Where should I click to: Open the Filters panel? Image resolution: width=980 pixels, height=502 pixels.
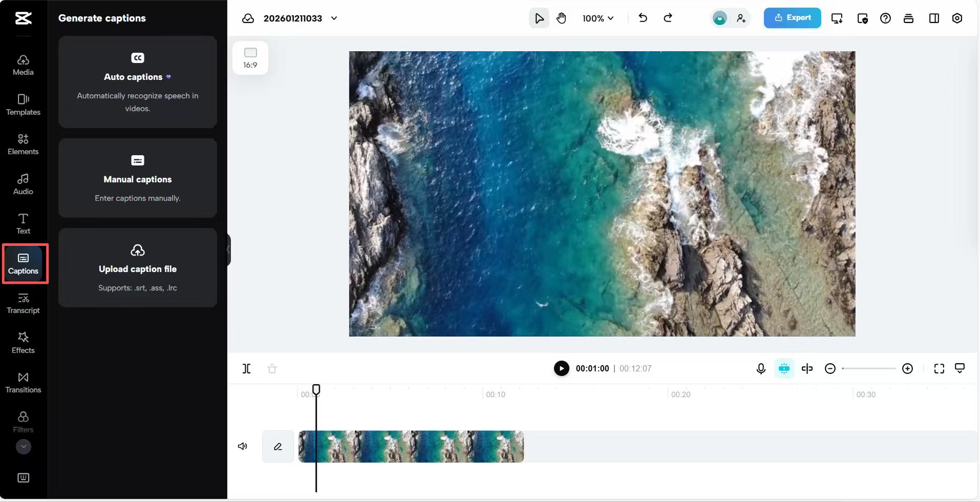(23, 421)
